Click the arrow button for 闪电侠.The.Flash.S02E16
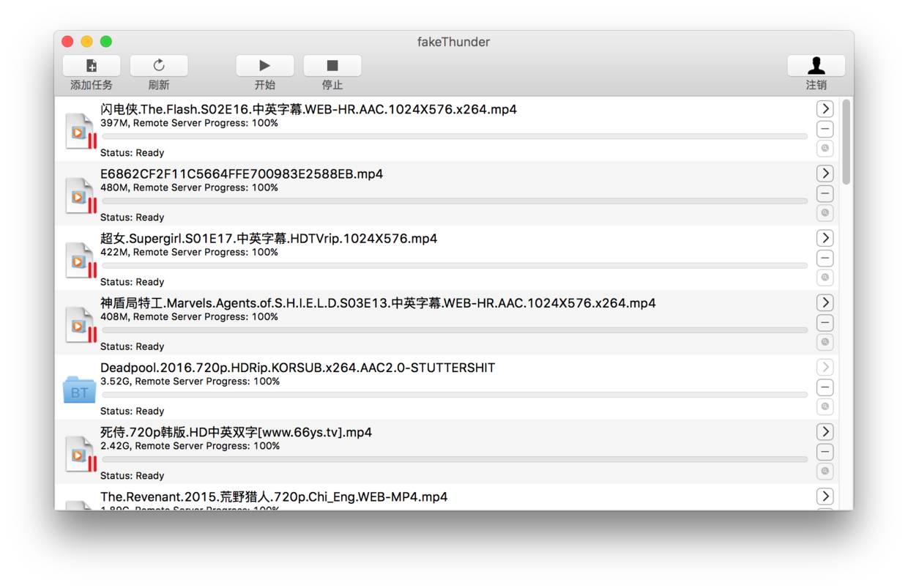This screenshot has height=588, width=908. (825, 109)
